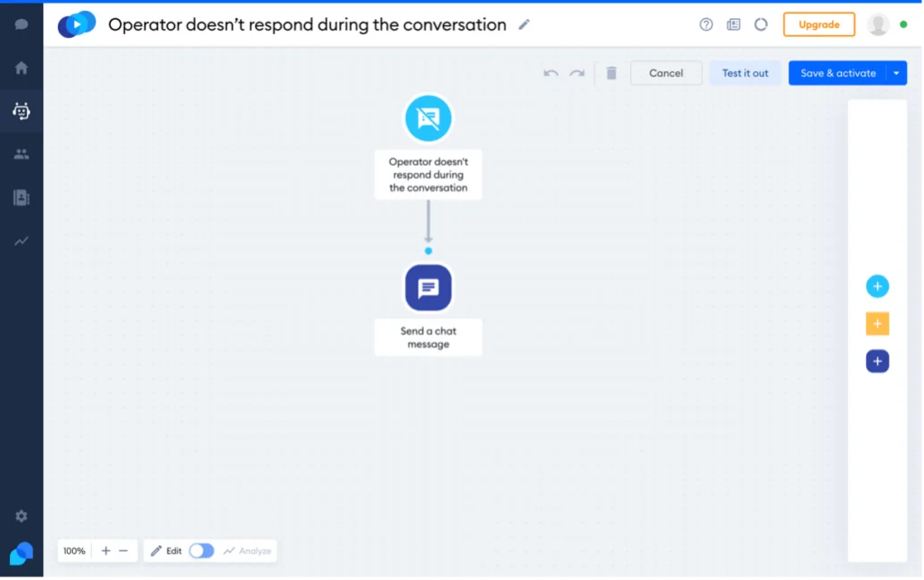Click the chatbot title text in header
This screenshot has width=924, height=580.
[307, 24]
